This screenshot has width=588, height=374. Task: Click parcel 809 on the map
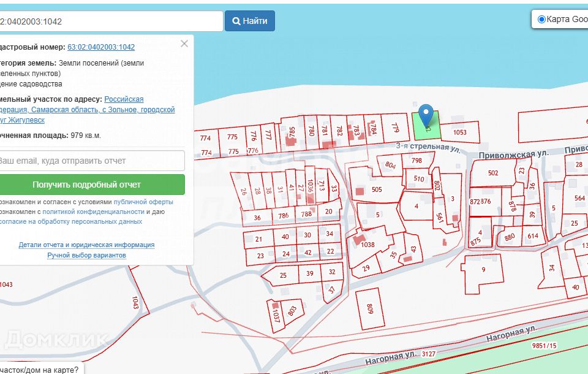[370, 307]
